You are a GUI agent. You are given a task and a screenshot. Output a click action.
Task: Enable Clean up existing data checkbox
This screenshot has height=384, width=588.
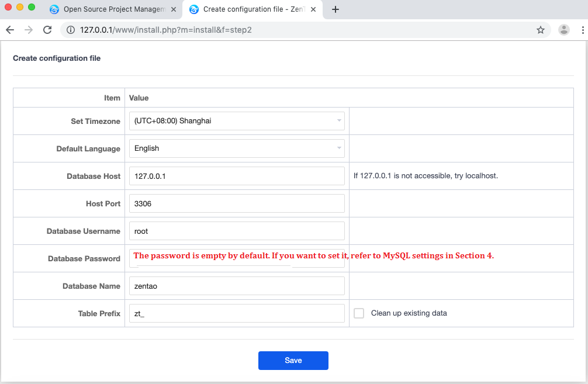[x=359, y=313]
